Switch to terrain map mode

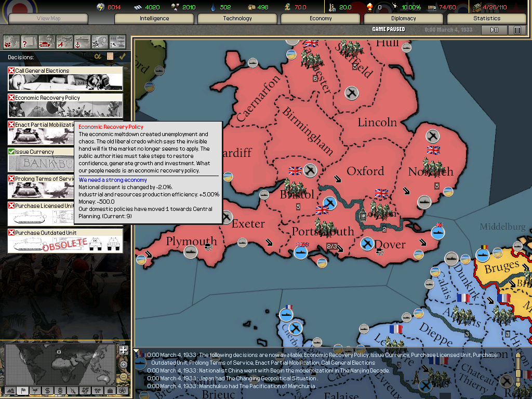tap(10, 391)
